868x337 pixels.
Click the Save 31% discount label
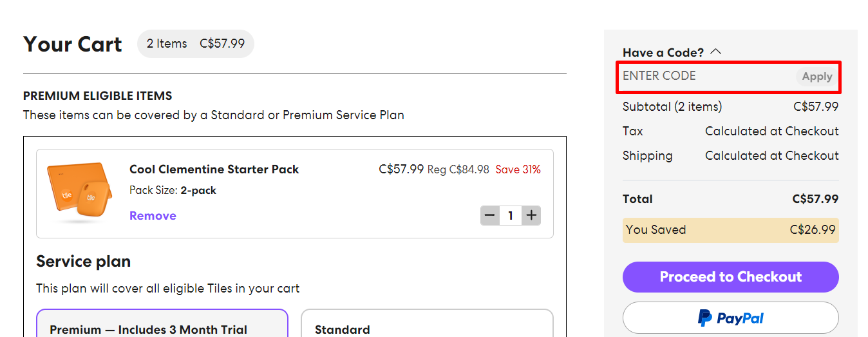pyautogui.click(x=518, y=170)
